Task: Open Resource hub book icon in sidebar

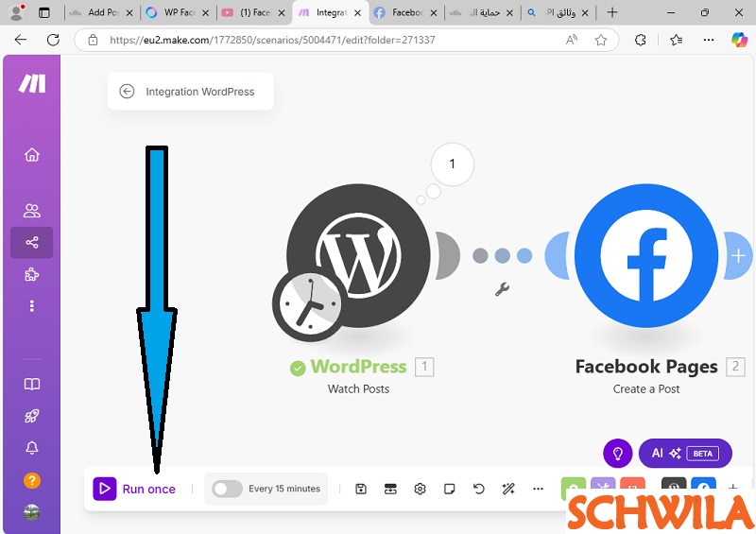Action: (x=32, y=384)
